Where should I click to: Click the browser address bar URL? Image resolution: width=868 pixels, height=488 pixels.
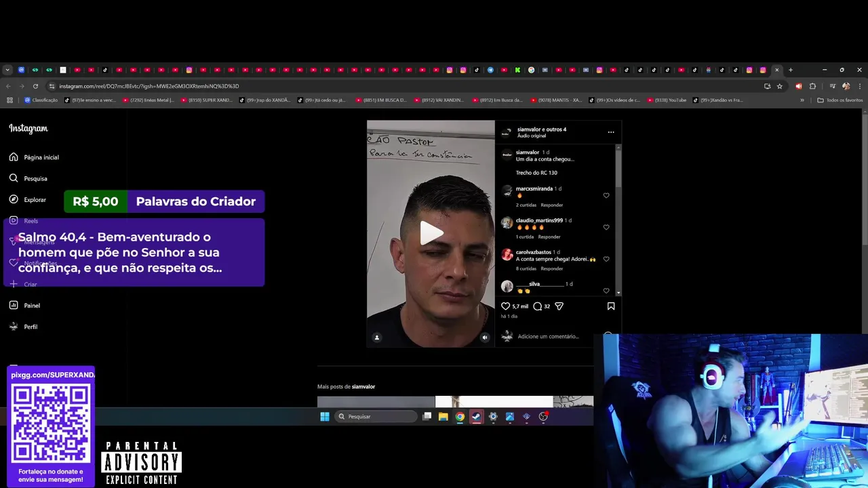coord(149,86)
